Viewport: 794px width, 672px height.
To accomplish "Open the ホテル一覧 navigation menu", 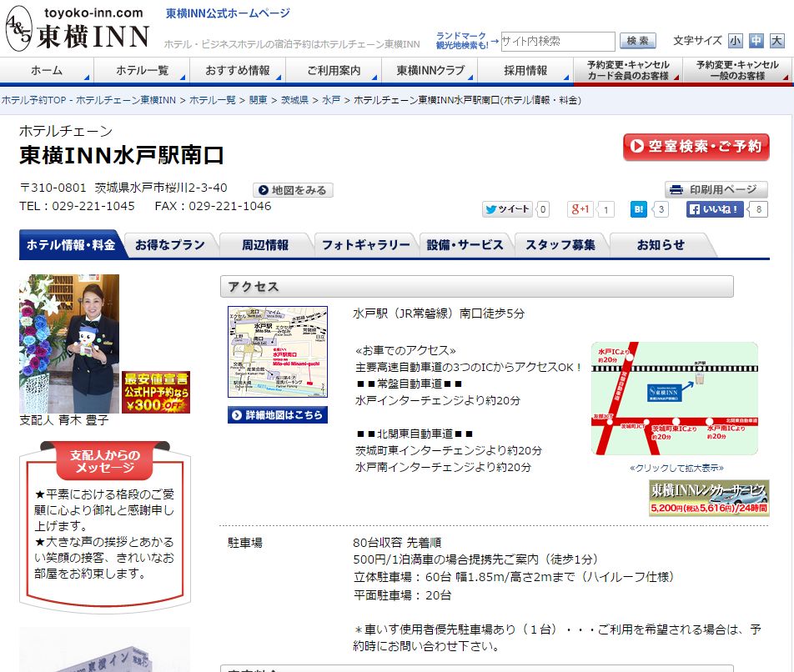I will click(x=142, y=70).
